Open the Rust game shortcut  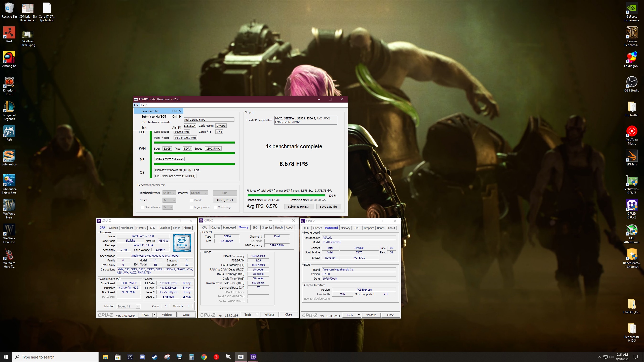[x=9, y=35]
